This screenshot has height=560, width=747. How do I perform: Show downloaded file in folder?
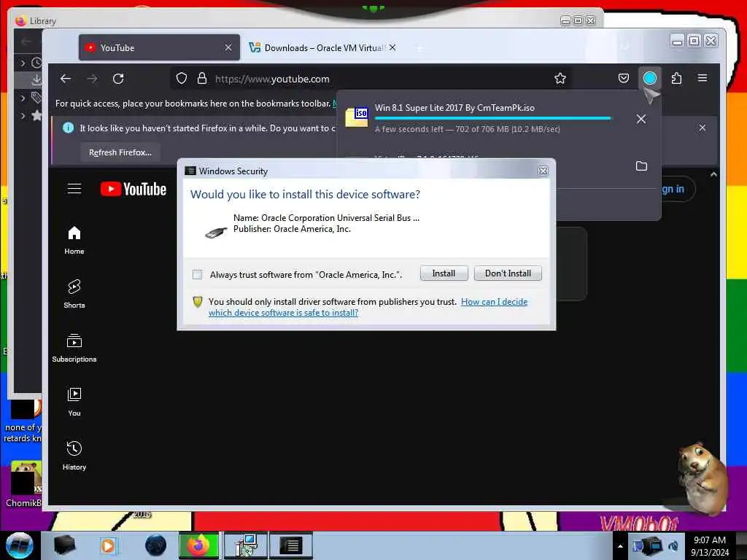coord(642,166)
